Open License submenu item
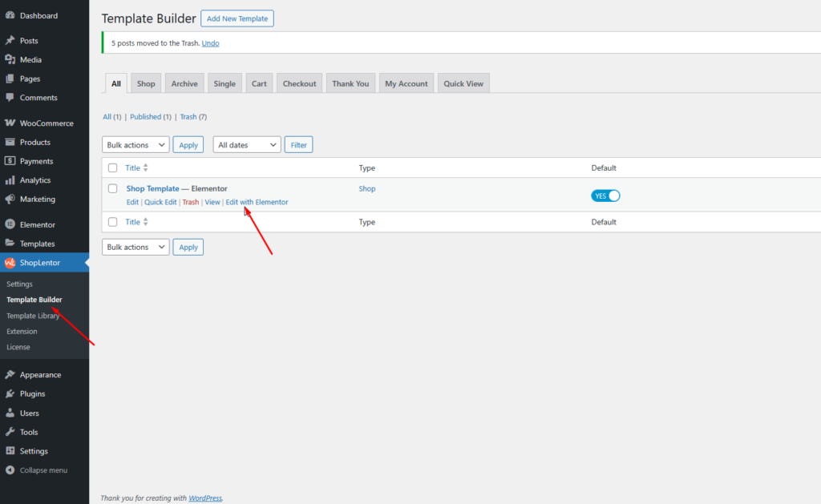 pos(18,347)
